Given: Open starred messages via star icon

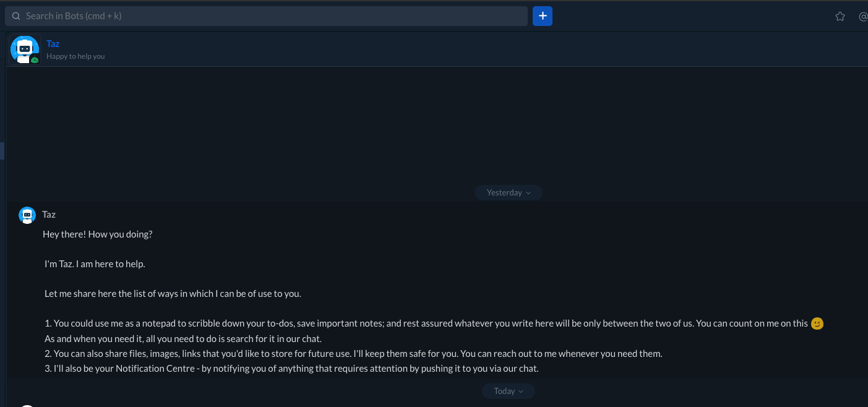Looking at the screenshot, I should (840, 17).
